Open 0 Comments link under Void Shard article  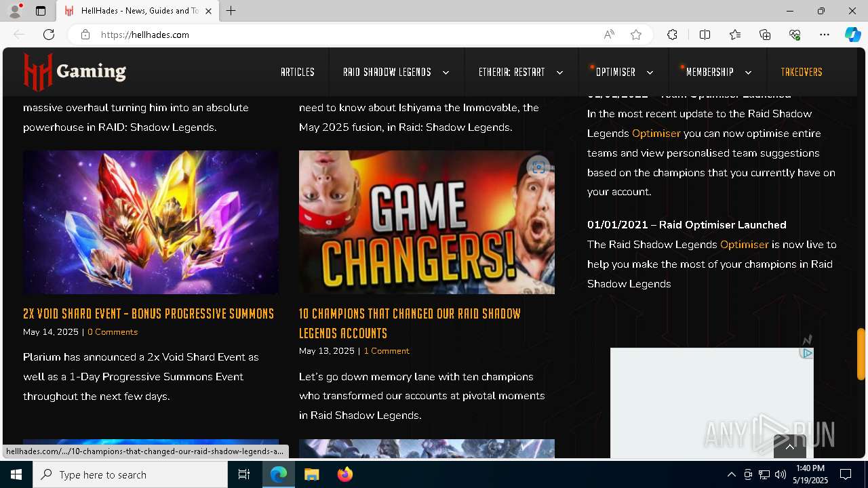tap(113, 332)
